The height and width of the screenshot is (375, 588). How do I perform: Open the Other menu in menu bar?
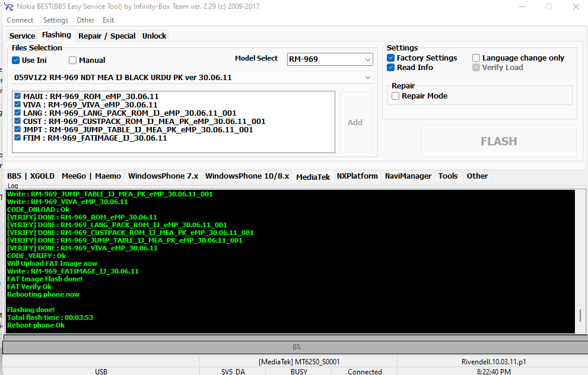pyautogui.click(x=85, y=20)
